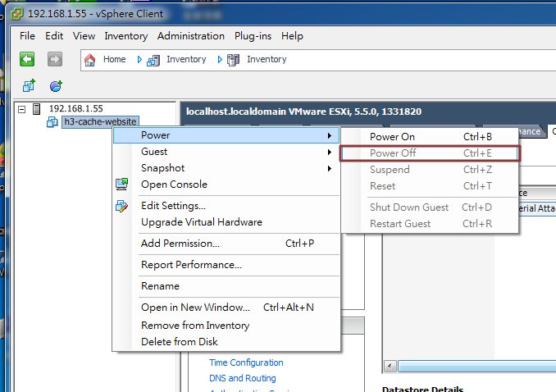Click the horizontal scrollbar thumb

pyautogui.click(x=477, y=366)
